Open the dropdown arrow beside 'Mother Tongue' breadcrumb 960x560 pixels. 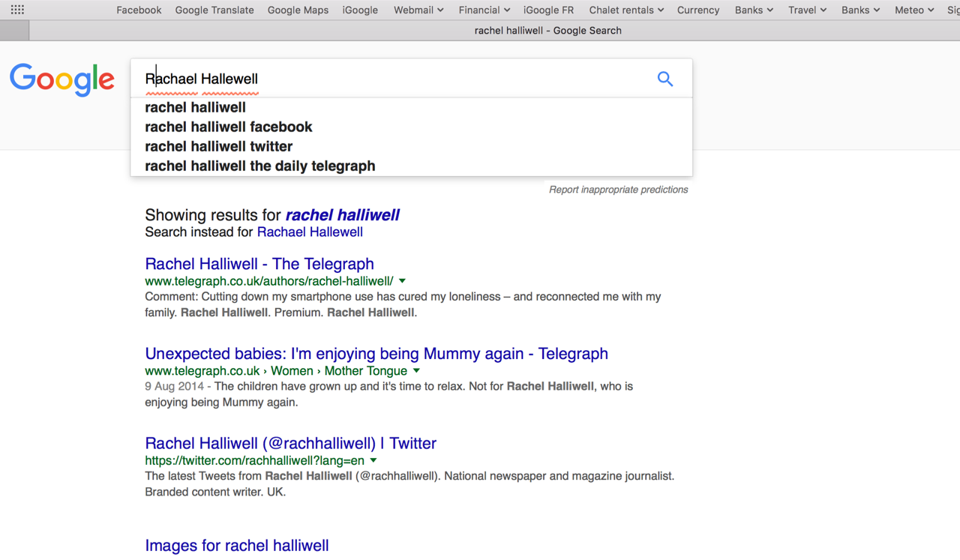416,371
